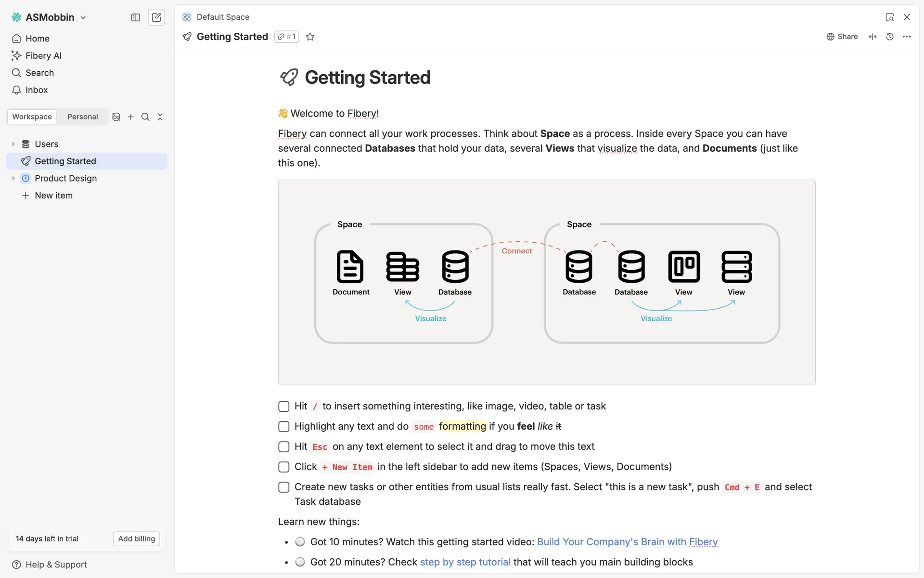Check the 'Click + New Item' checkbox
This screenshot has height=578, width=924.
284,467
